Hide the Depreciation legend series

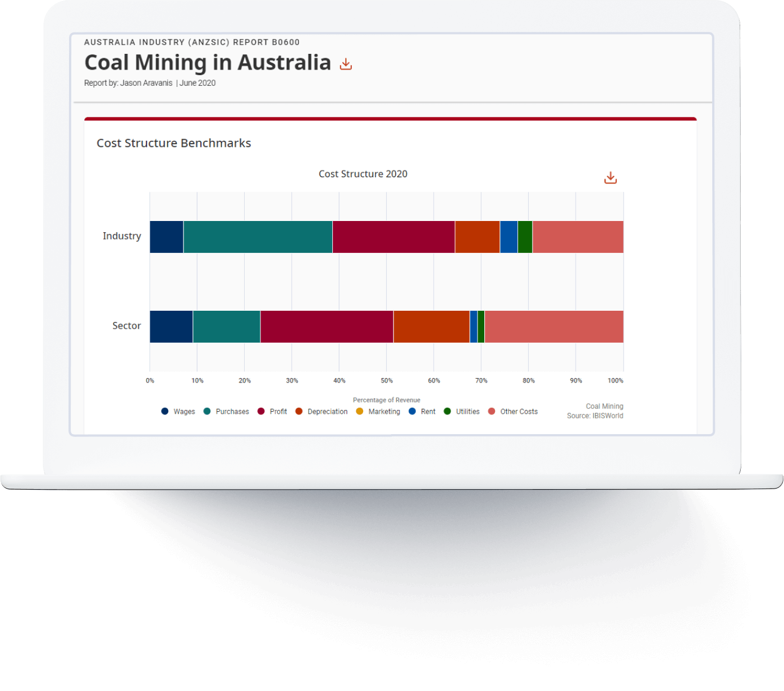coord(322,412)
